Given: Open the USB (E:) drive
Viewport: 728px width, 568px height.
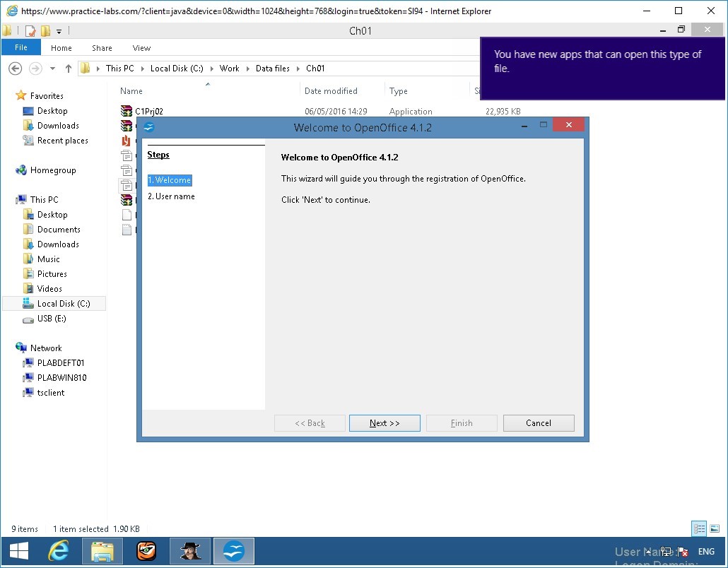Looking at the screenshot, I should coord(52,319).
